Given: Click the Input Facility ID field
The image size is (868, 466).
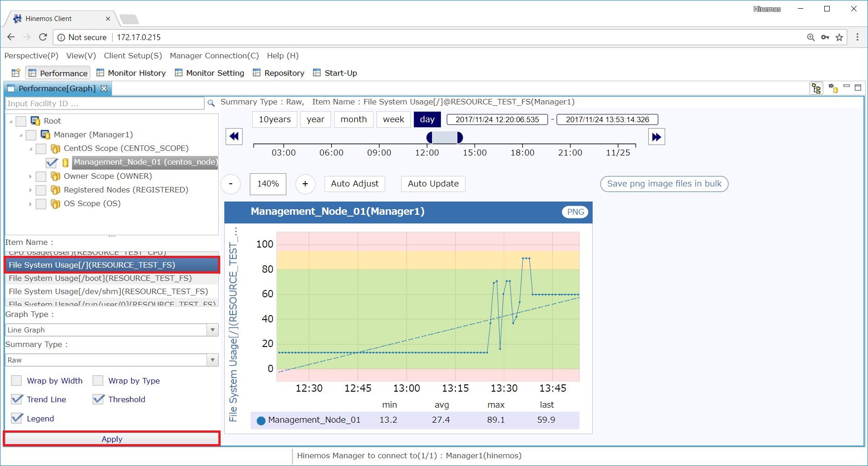Looking at the screenshot, I should (x=105, y=104).
